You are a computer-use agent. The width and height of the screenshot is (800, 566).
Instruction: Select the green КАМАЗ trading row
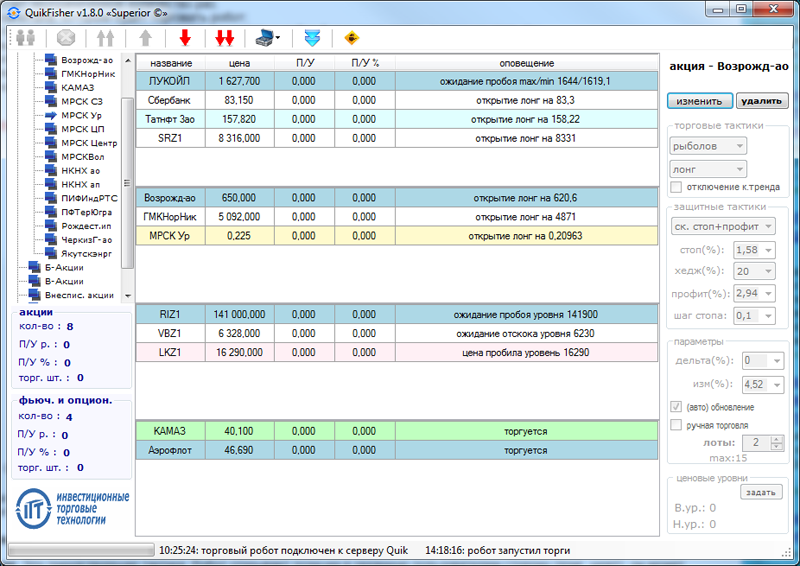tap(397, 431)
